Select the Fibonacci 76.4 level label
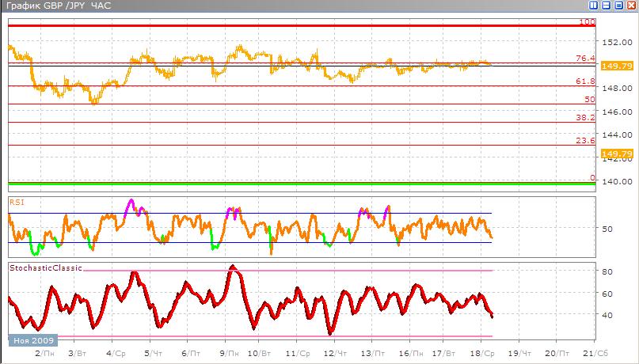This screenshot has width=639, height=364. pos(585,59)
